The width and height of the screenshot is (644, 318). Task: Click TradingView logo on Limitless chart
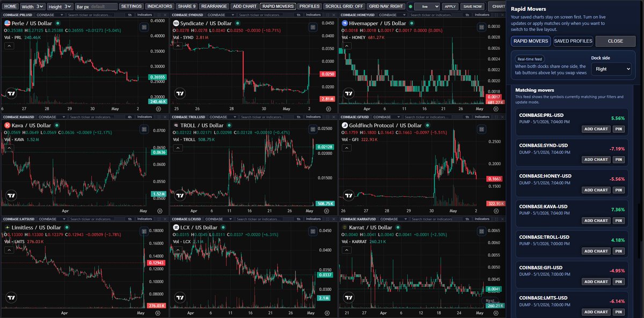11,297
